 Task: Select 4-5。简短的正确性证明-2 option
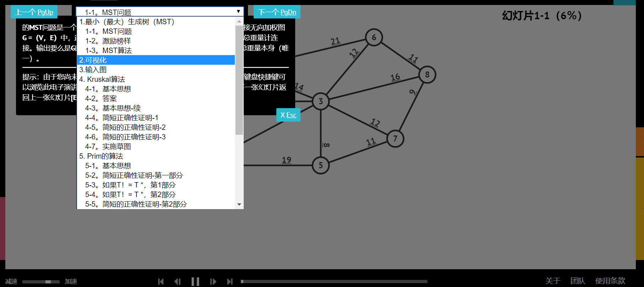click(156, 127)
